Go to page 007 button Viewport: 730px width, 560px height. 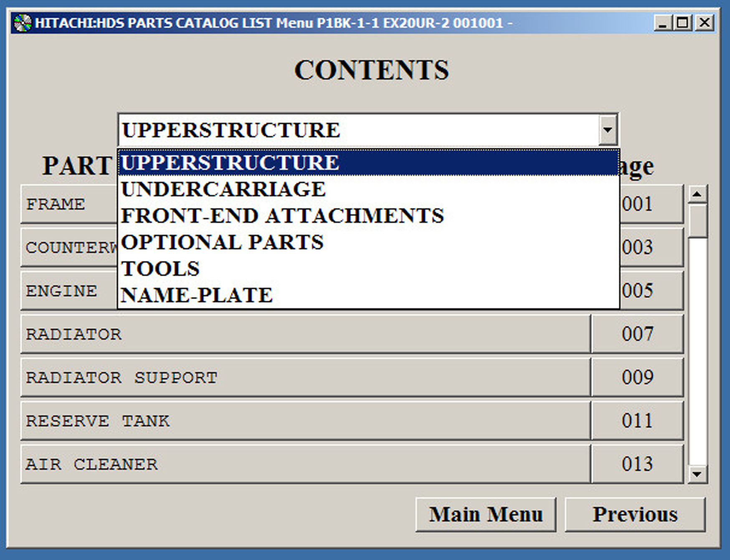637,334
